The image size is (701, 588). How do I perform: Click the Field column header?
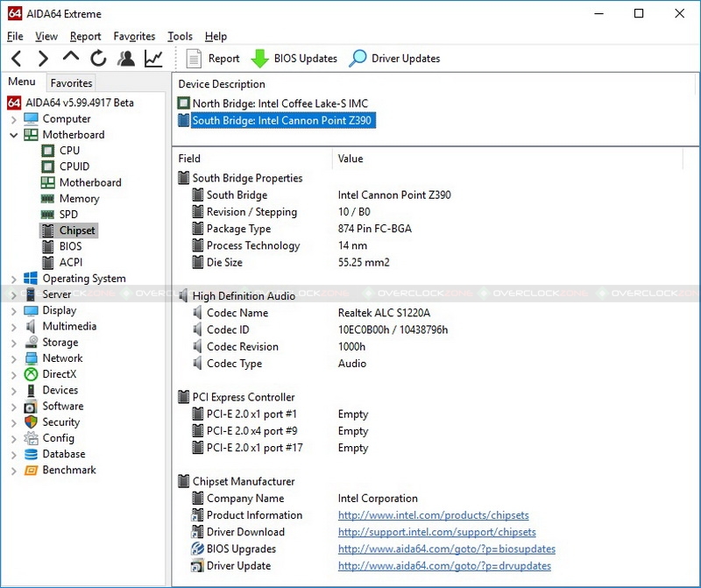[252, 159]
